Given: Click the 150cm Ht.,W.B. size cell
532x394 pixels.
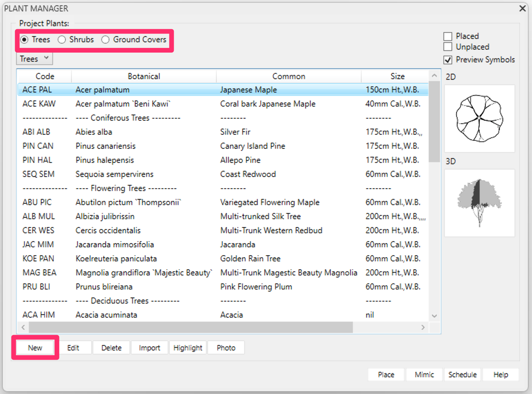Looking at the screenshot, I should click(392, 90).
